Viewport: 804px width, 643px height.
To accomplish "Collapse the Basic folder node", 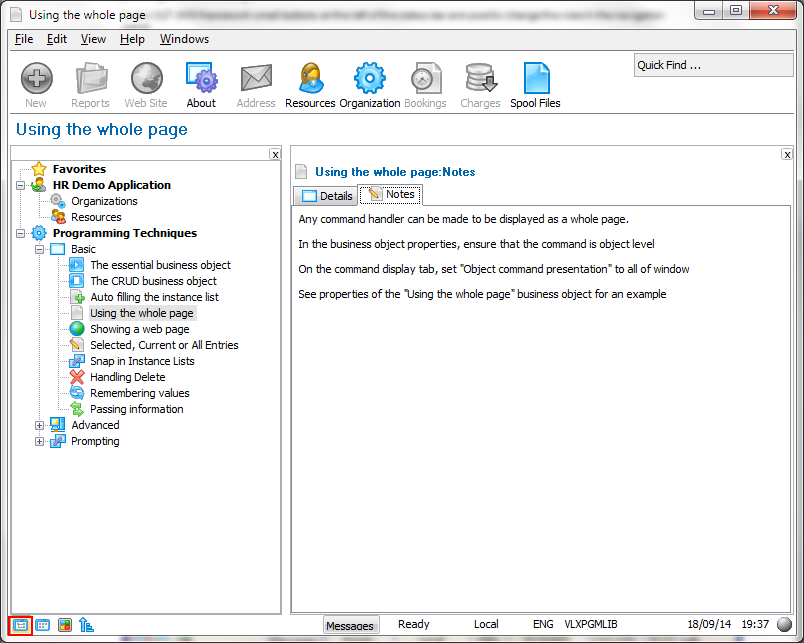I will coord(39,250).
